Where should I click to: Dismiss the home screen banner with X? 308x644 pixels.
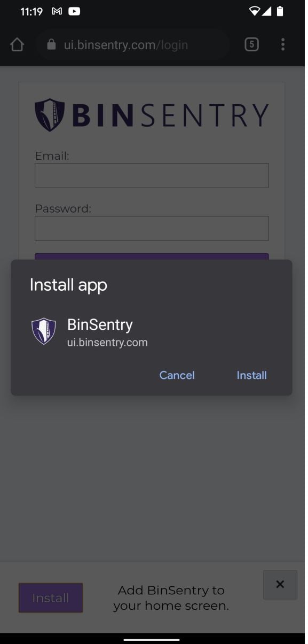(x=280, y=584)
